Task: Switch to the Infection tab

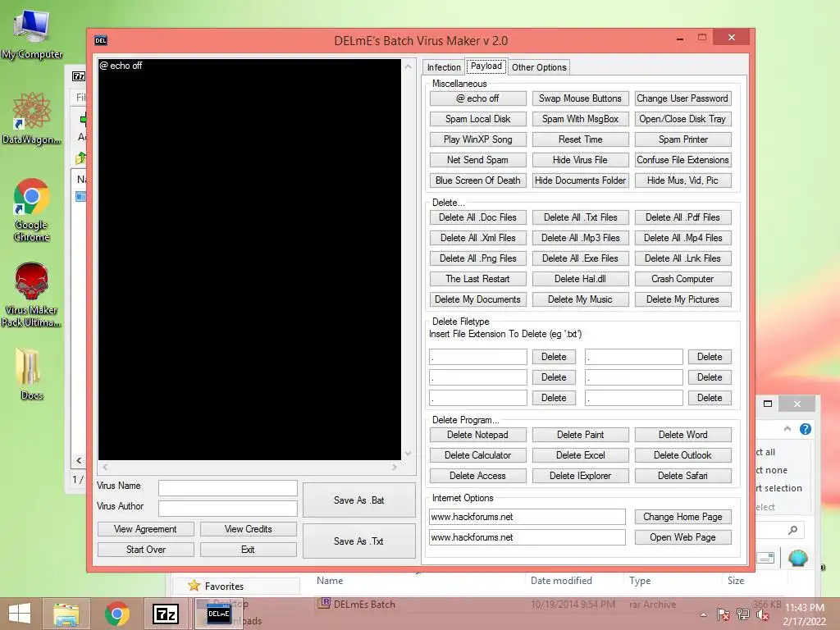Action: (x=444, y=67)
